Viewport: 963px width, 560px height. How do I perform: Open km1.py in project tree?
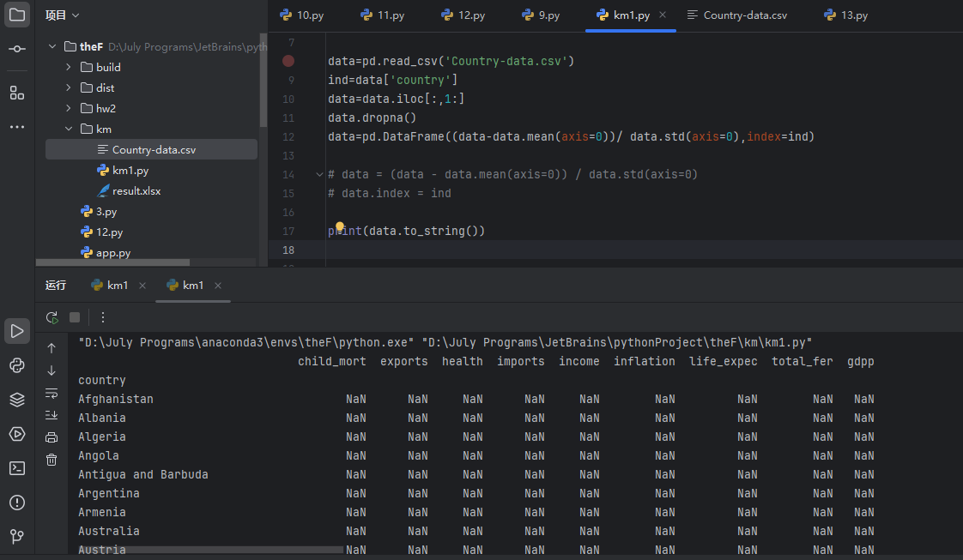pyautogui.click(x=123, y=170)
